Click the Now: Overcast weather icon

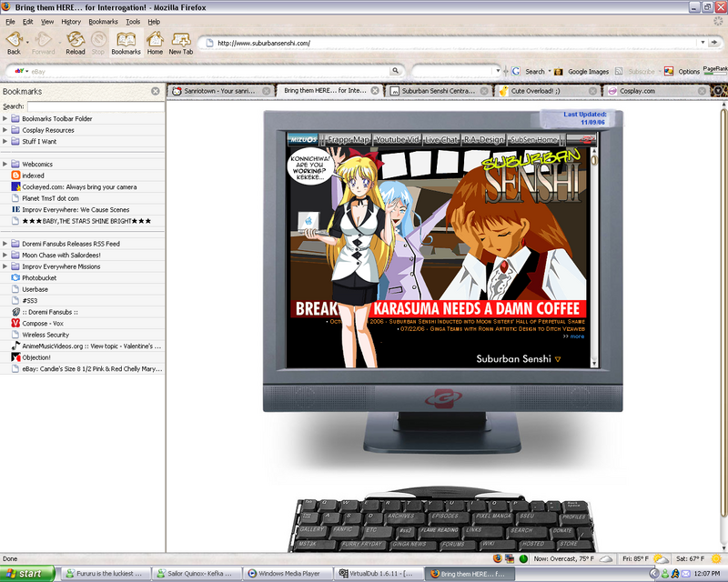coord(606,558)
